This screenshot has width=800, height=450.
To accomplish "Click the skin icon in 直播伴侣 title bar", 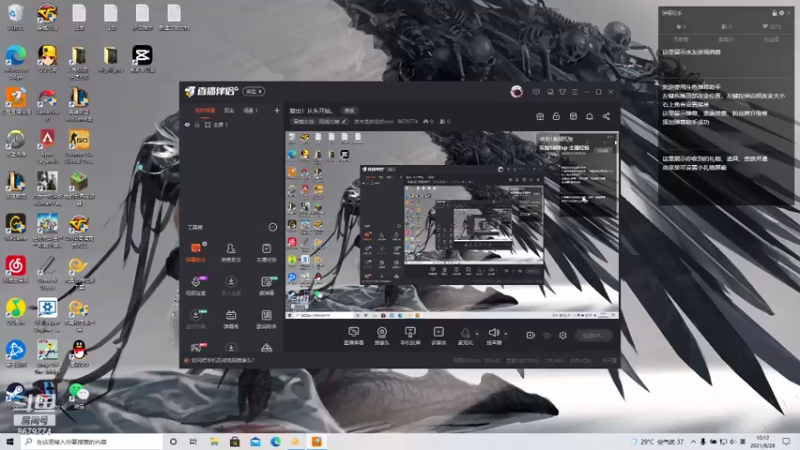I will (562, 92).
